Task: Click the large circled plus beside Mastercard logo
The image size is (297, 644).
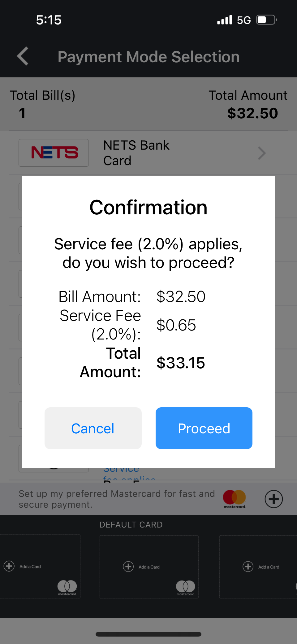Action: [273, 499]
